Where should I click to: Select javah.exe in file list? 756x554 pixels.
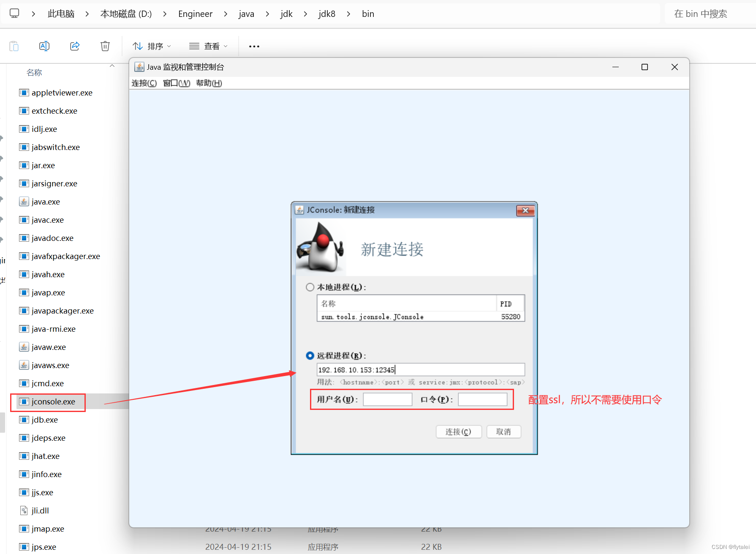pyautogui.click(x=48, y=274)
